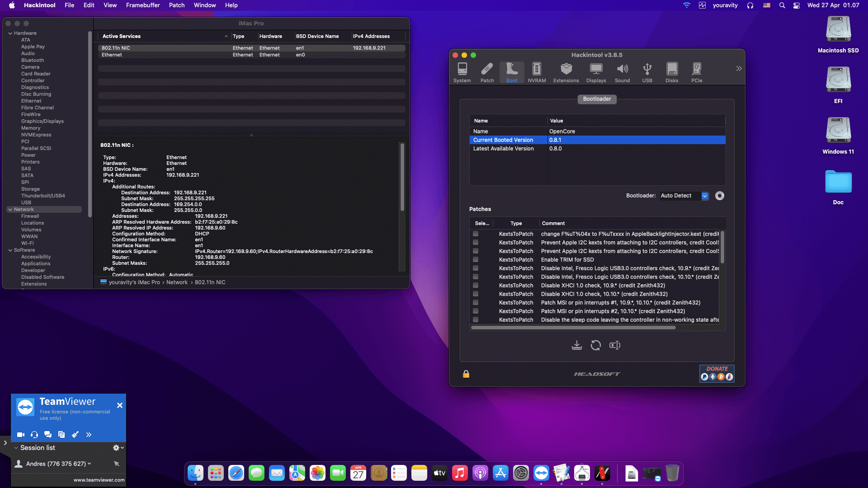The height and width of the screenshot is (488, 868).
Task: Click the TeamViewer headset audio icon
Action: pyautogui.click(x=34, y=435)
